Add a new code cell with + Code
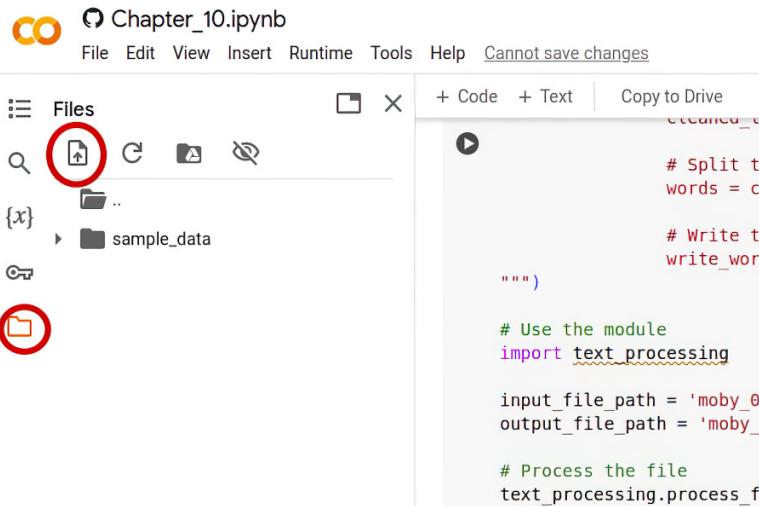The image size is (759, 507). click(467, 97)
